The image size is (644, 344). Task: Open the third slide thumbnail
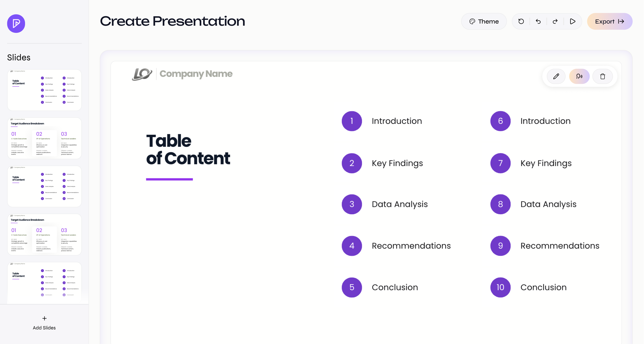tap(44, 186)
